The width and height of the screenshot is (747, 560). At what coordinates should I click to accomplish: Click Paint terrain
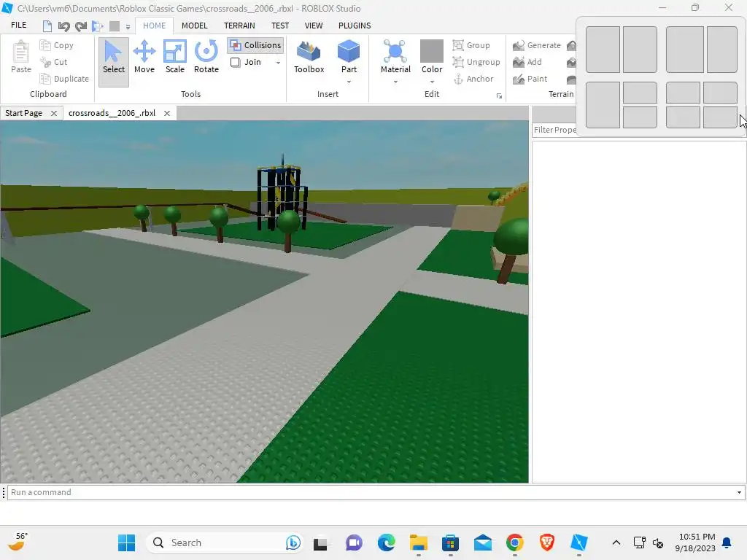point(530,79)
